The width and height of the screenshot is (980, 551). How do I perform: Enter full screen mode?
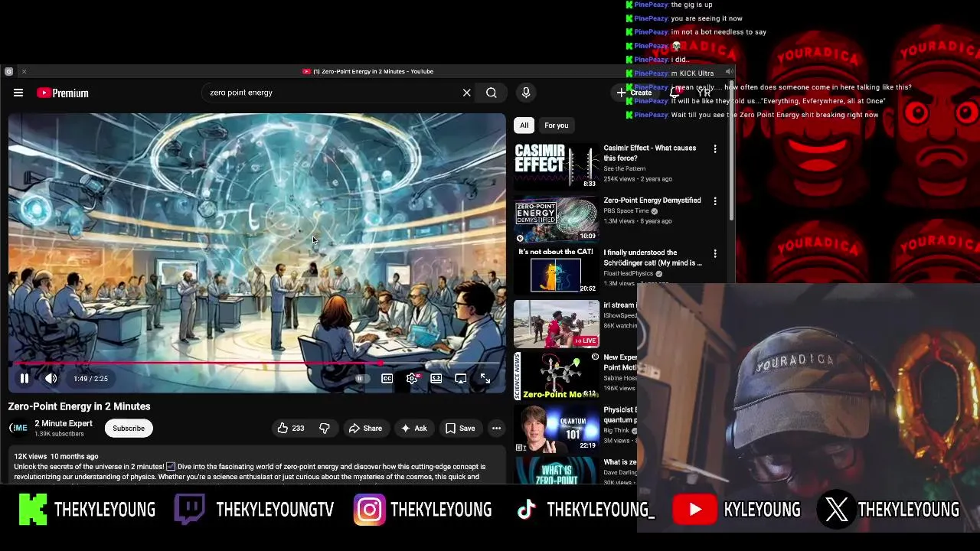[485, 378]
